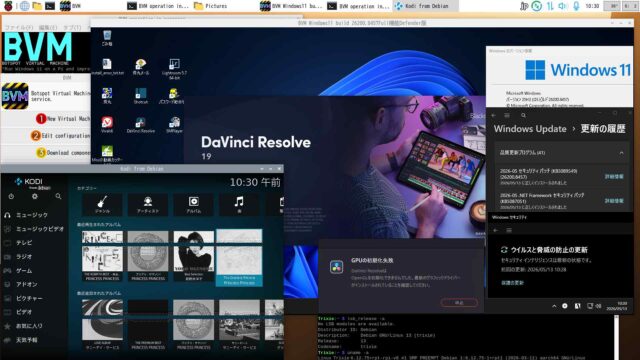Go back in Windows Update settings window

click(x=494, y=116)
